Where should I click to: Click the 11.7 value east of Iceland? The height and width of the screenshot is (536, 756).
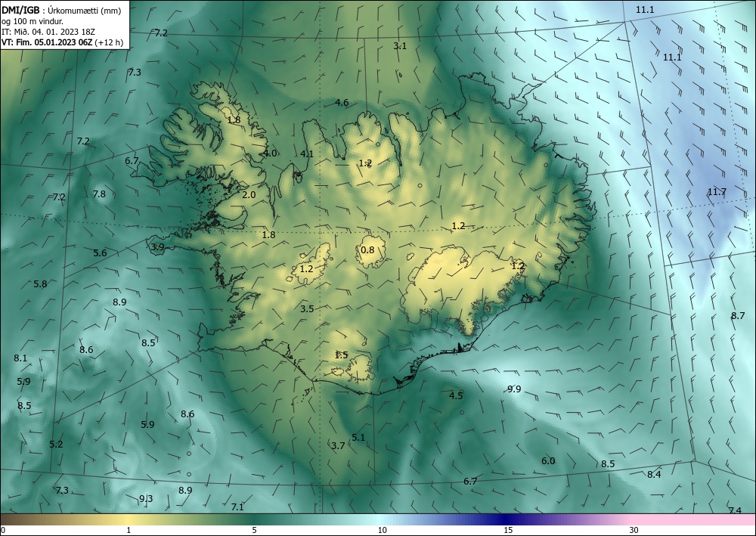(x=717, y=192)
